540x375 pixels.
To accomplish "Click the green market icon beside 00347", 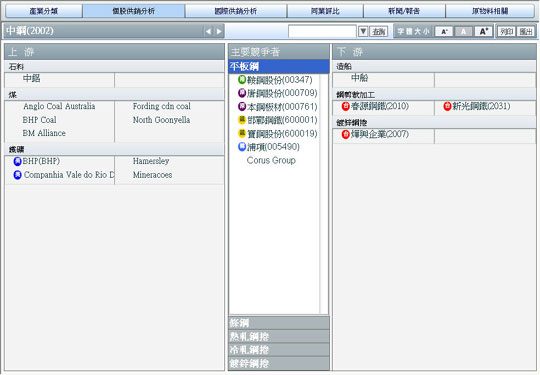I will coord(242,80).
